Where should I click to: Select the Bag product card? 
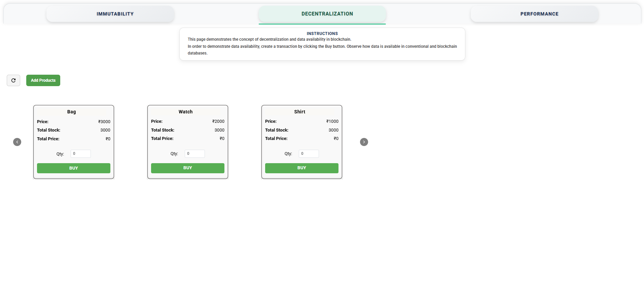point(73,142)
